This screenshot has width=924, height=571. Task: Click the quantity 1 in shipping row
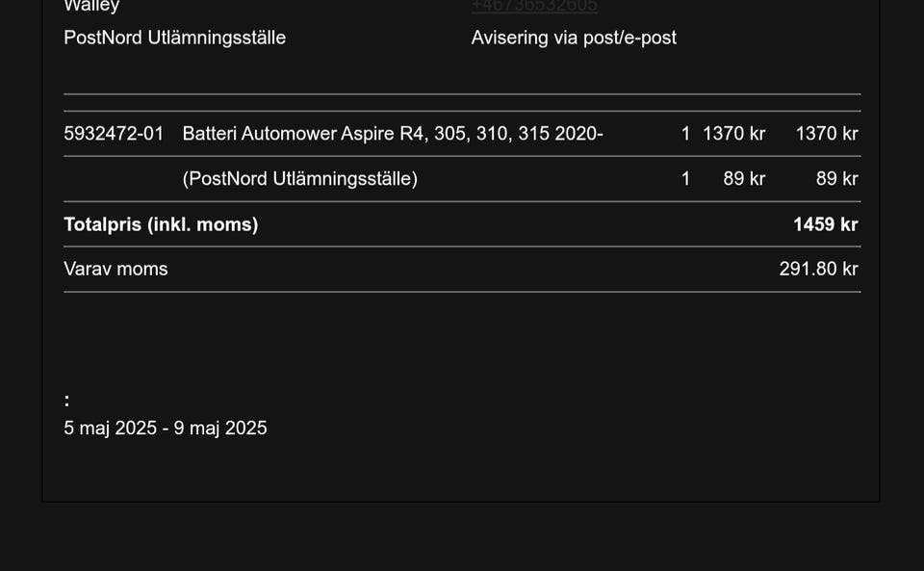coord(685,178)
